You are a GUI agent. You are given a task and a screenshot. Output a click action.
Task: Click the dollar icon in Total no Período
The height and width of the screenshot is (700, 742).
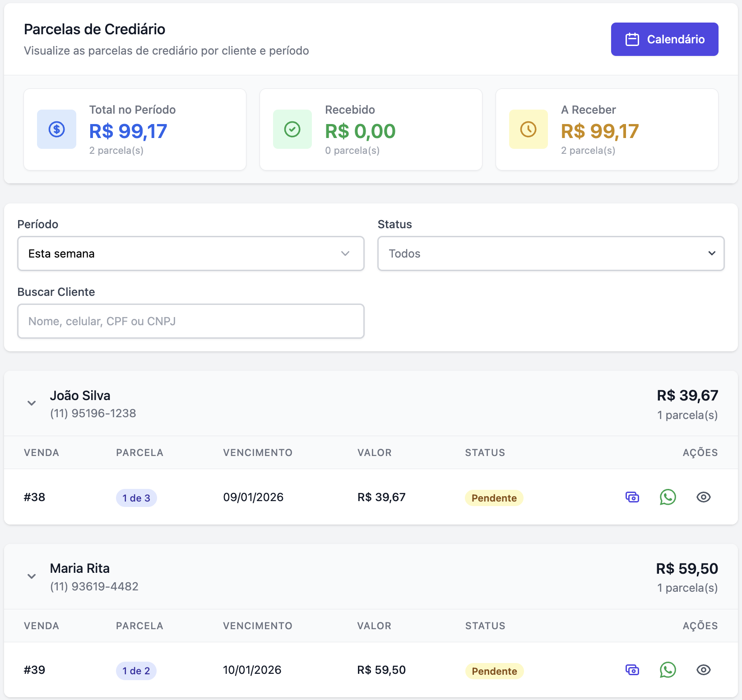pos(56,129)
